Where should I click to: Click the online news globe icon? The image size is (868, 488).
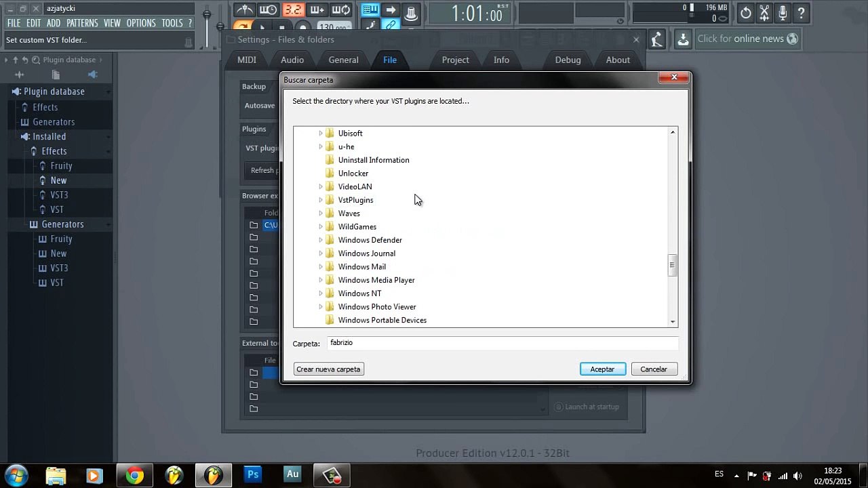pyautogui.click(x=791, y=39)
